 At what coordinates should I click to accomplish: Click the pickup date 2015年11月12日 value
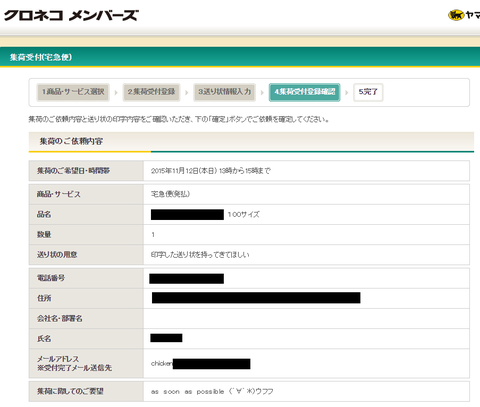coord(211,171)
